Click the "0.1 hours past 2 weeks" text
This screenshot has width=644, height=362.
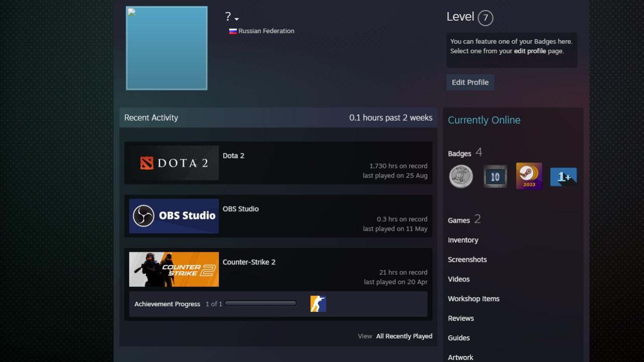(391, 118)
